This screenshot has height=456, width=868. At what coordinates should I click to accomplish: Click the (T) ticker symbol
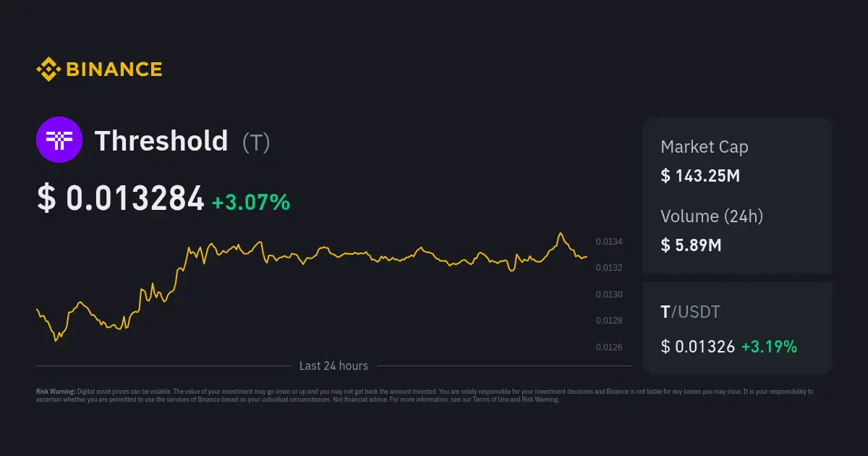(x=256, y=143)
